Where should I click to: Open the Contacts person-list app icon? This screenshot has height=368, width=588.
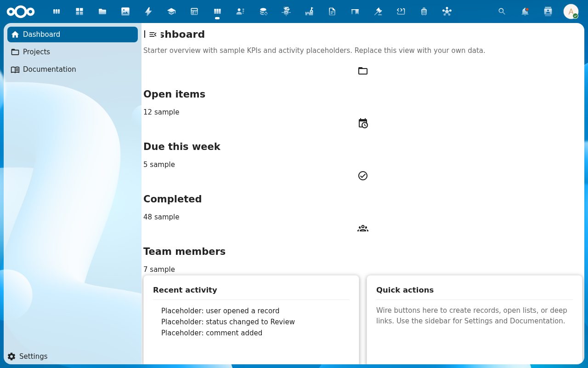point(240,11)
